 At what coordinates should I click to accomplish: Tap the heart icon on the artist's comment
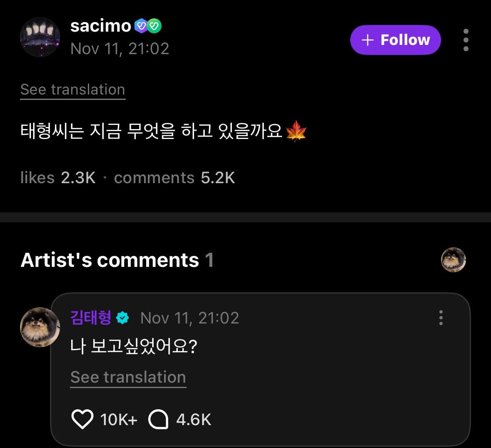82,419
